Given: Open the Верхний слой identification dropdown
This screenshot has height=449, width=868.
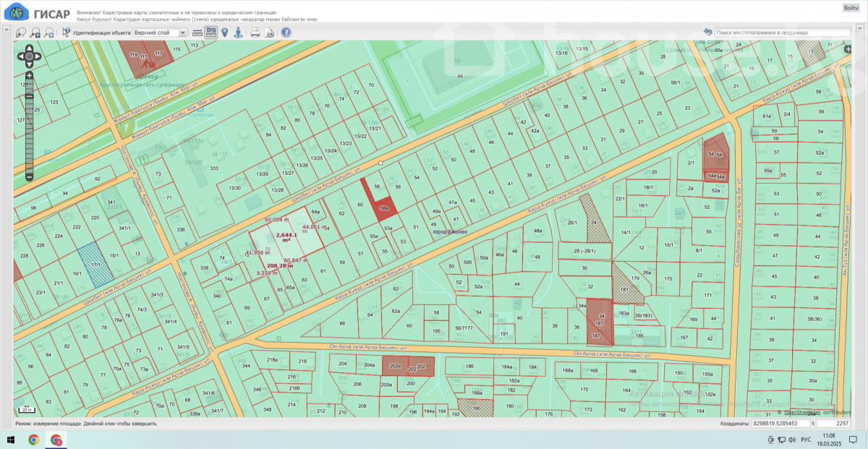Looking at the screenshot, I should coord(160,33).
